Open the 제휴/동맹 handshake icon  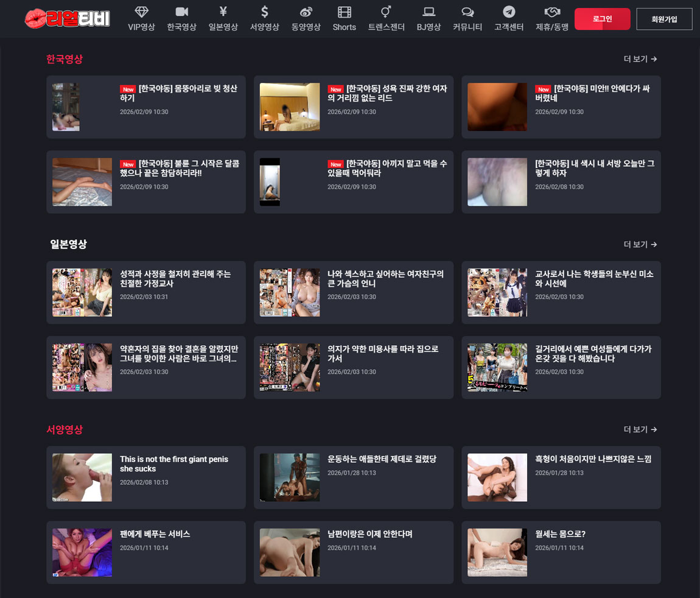(551, 12)
